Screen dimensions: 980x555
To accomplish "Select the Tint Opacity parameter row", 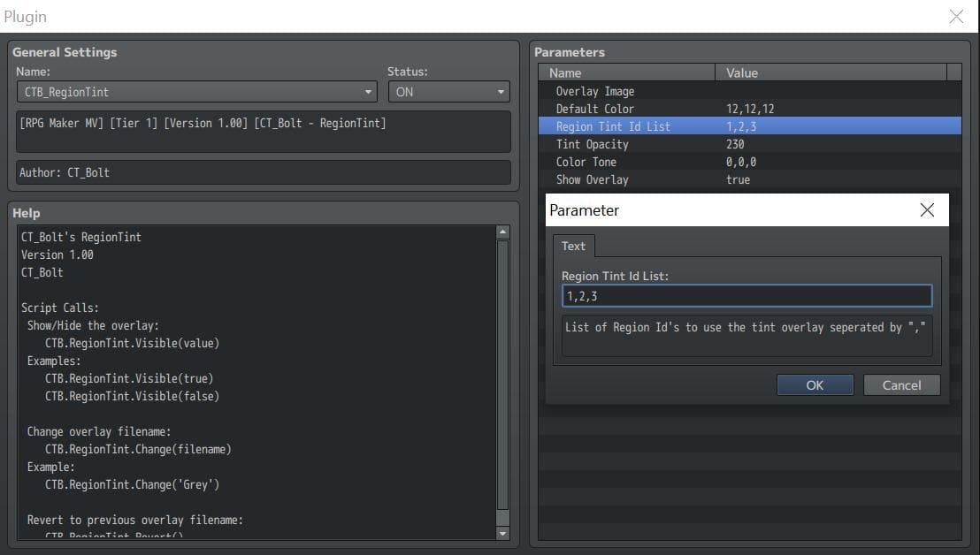I will [749, 144].
